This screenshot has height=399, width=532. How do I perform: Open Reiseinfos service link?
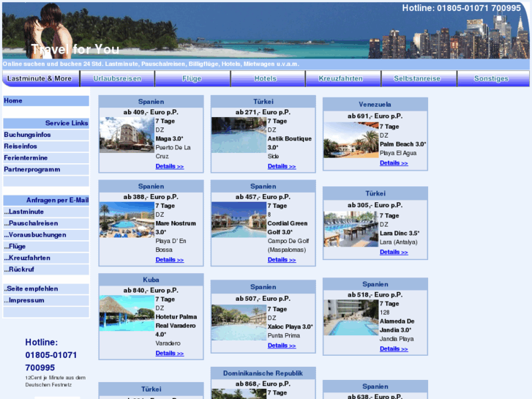click(x=46, y=146)
